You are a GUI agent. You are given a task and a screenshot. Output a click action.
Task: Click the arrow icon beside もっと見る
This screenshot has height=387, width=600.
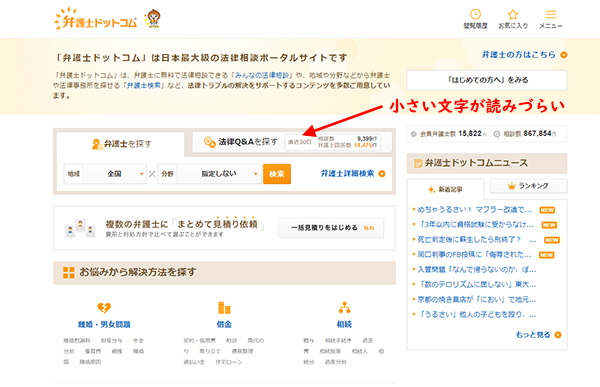coord(558,335)
